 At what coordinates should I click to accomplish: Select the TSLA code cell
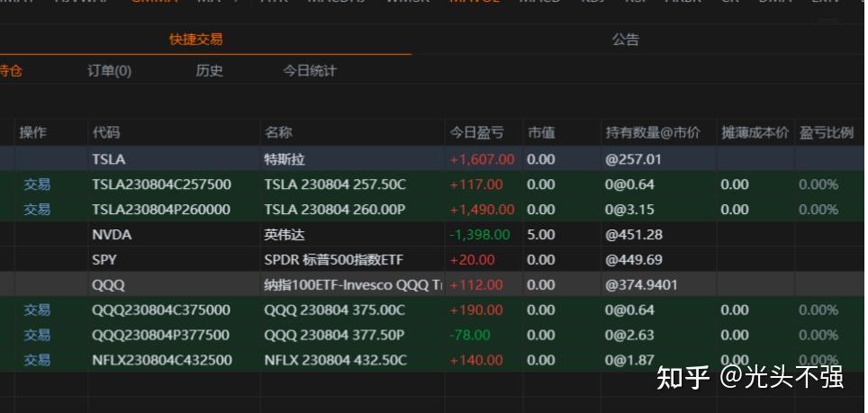click(108, 159)
